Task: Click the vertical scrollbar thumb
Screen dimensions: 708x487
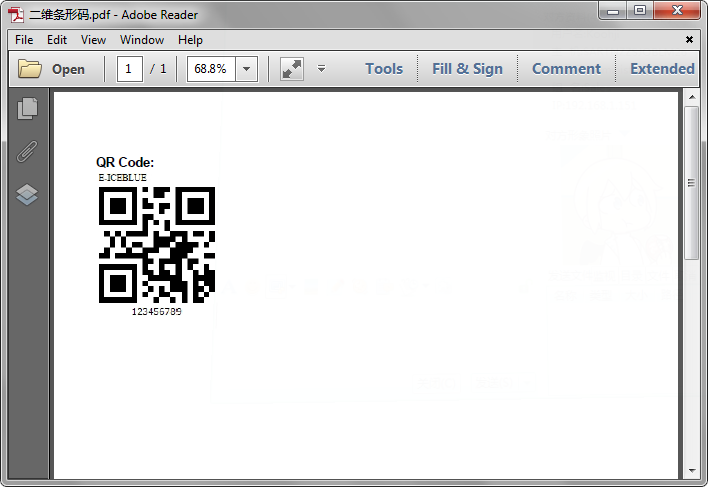Action: click(692, 183)
